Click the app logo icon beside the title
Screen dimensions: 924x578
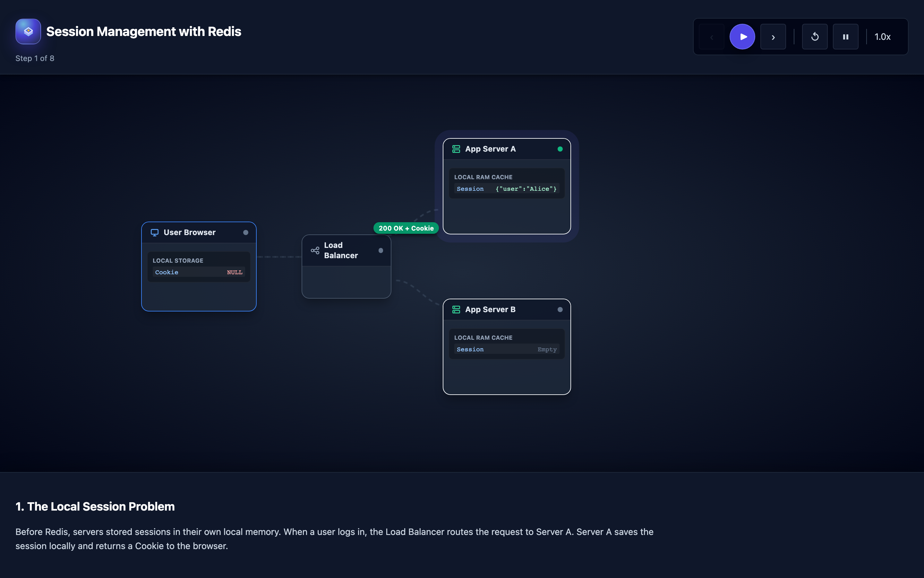point(28,31)
